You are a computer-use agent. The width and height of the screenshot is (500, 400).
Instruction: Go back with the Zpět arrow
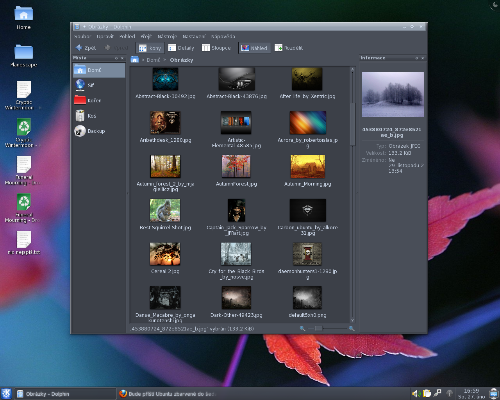pyautogui.click(x=86, y=48)
